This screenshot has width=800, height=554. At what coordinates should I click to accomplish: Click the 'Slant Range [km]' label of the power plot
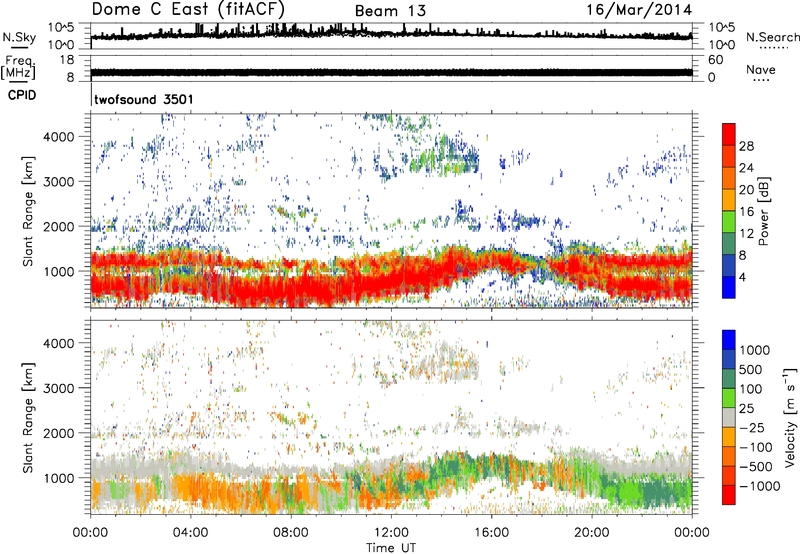click(28, 211)
